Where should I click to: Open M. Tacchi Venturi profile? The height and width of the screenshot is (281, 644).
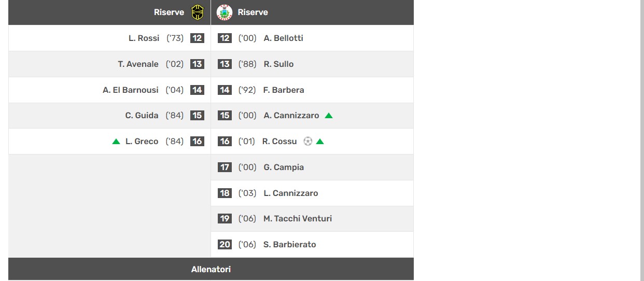(x=298, y=219)
